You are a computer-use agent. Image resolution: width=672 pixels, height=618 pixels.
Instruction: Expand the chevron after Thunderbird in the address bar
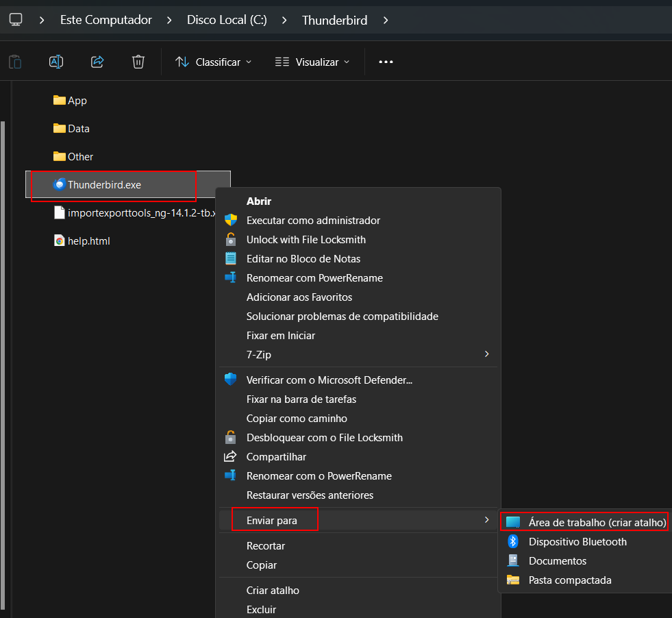click(386, 20)
